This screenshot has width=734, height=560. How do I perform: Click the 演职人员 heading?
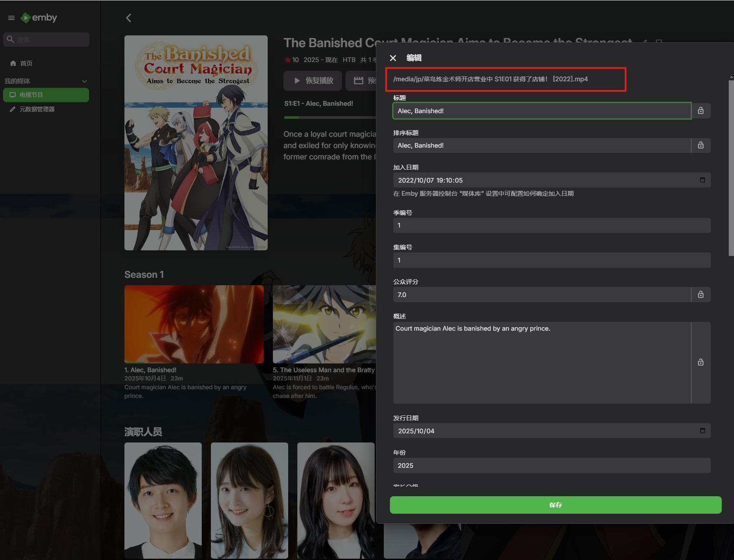pos(143,432)
